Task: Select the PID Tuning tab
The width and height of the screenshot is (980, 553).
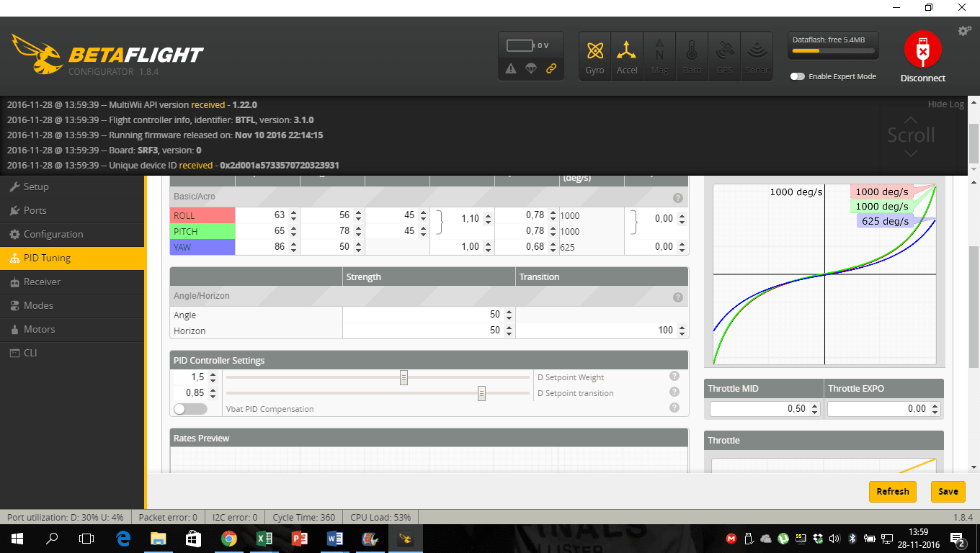Action: pyautogui.click(x=72, y=258)
